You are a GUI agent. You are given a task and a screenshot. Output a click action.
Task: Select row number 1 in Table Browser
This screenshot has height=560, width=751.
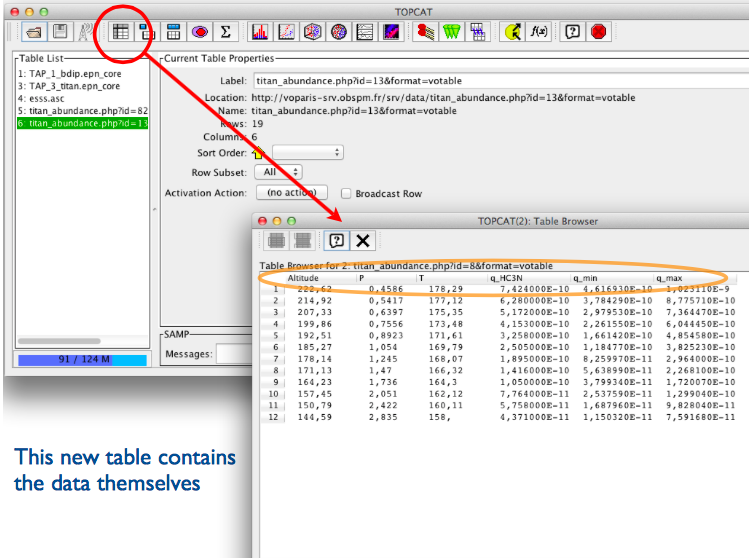click(275, 289)
